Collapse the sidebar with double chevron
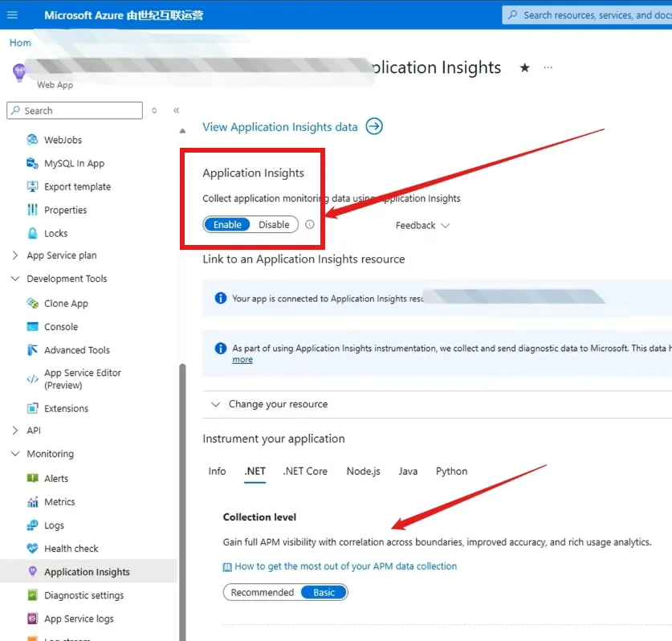 [176, 111]
